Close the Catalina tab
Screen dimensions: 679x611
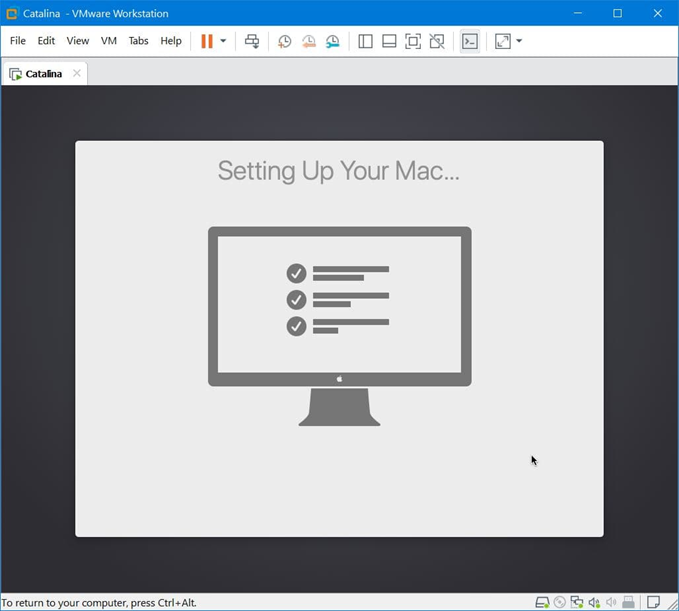click(77, 73)
